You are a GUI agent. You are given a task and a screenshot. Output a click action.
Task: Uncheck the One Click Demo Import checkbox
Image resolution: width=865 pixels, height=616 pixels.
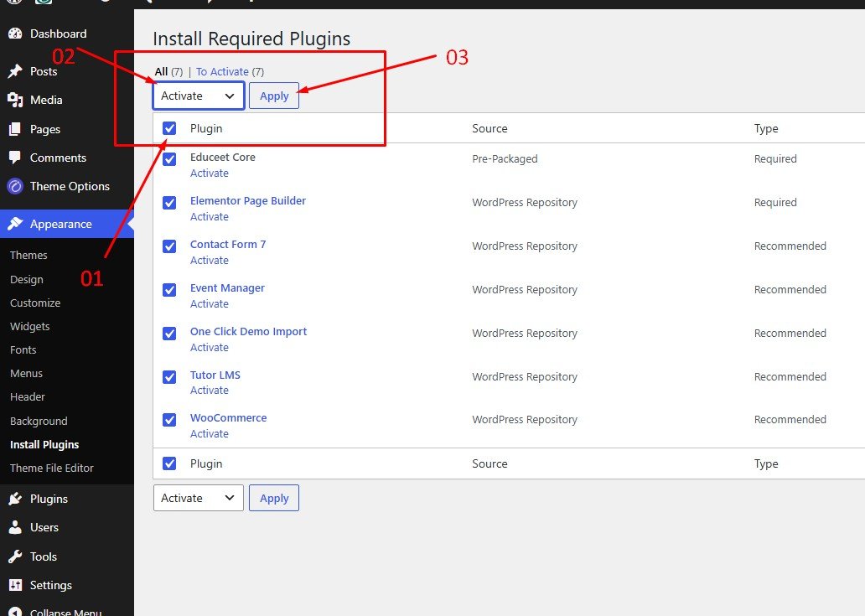[169, 334]
